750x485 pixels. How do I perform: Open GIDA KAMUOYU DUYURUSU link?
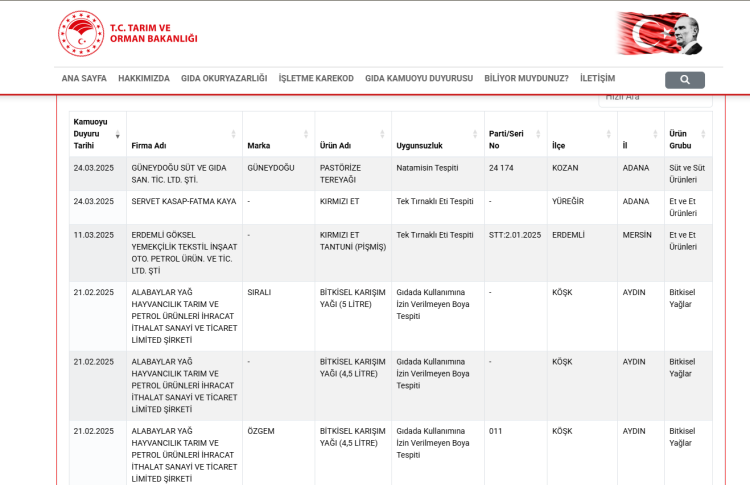coord(419,78)
